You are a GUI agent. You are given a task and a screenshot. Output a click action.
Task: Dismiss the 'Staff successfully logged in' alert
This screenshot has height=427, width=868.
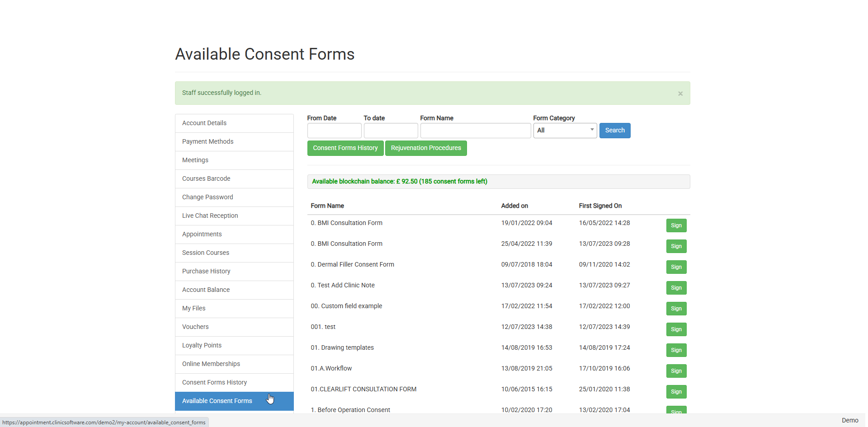click(680, 94)
